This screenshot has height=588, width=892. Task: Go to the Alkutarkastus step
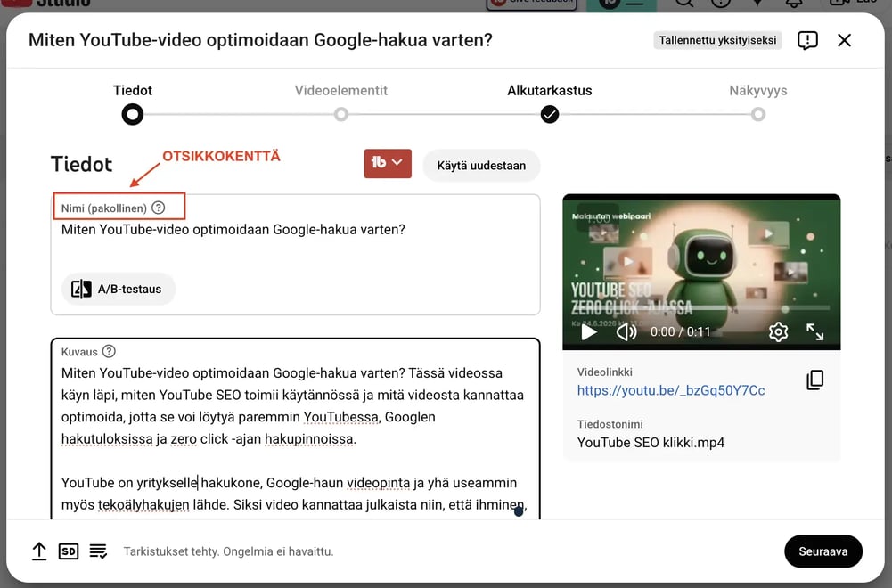pyautogui.click(x=550, y=90)
